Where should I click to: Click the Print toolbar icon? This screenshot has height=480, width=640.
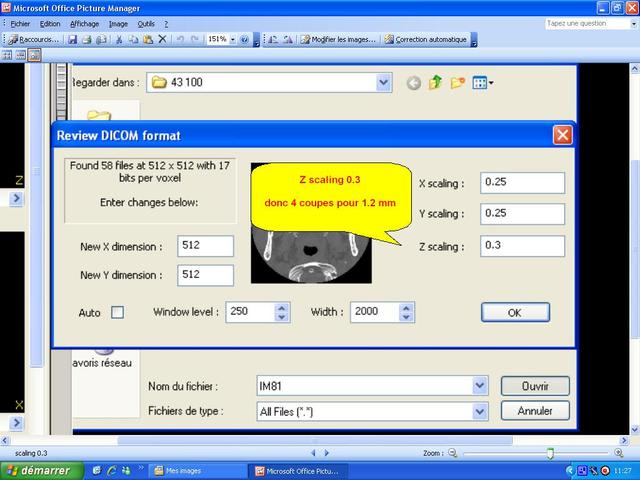[87, 40]
